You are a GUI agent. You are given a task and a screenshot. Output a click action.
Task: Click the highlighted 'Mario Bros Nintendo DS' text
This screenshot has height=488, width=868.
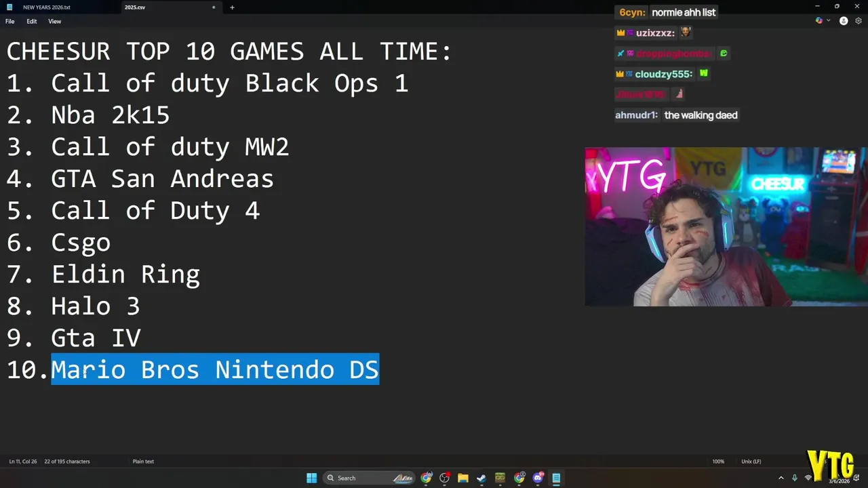pos(215,369)
